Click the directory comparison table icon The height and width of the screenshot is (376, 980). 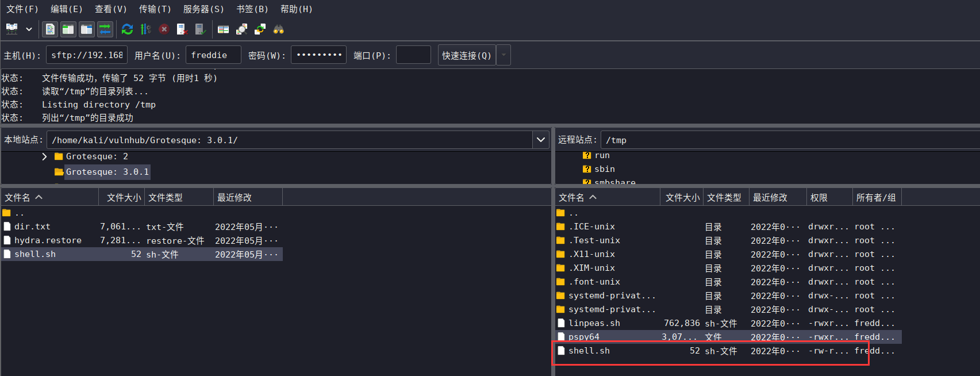pos(224,29)
